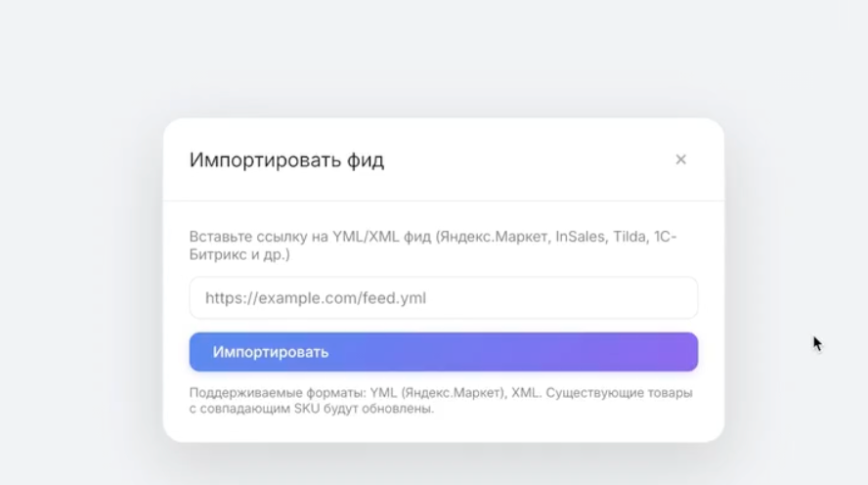The image size is (868, 485).
Task: Click the blank header space beside the title
Action: (526, 160)
